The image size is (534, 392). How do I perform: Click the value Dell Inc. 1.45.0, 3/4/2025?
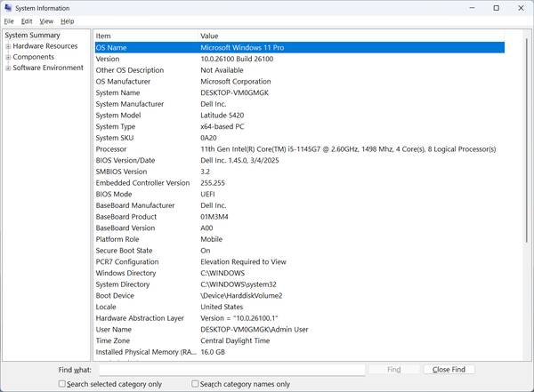coord(239,160)
